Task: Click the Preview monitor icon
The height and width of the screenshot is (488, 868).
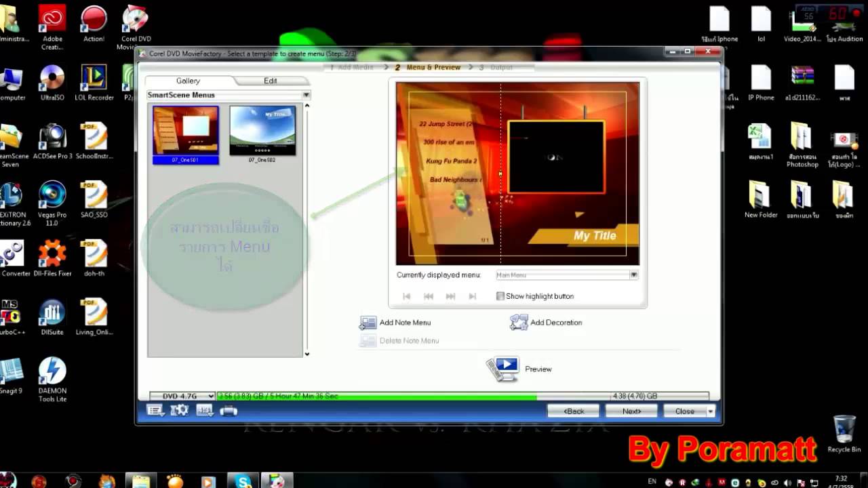Action: [x=503, y=369]
